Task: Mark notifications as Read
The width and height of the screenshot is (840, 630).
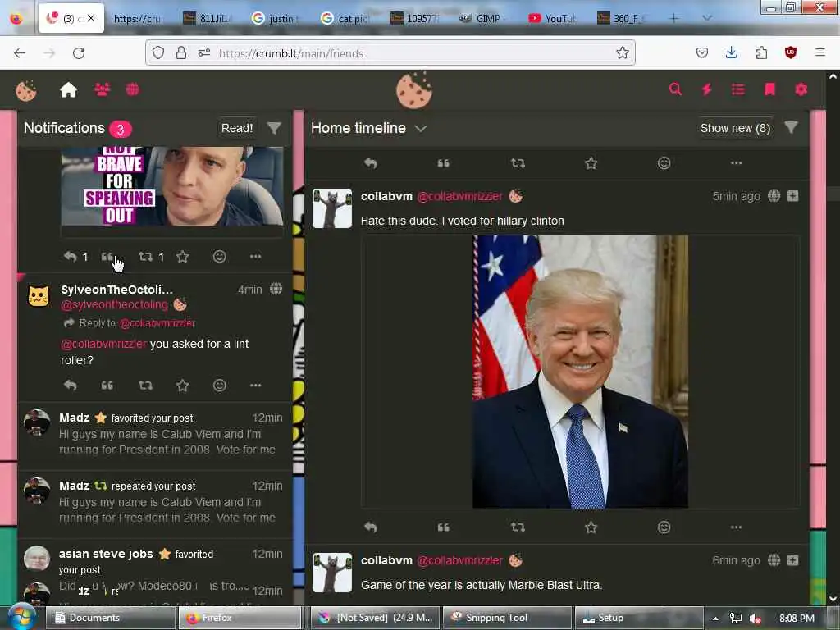Action: 237,128
